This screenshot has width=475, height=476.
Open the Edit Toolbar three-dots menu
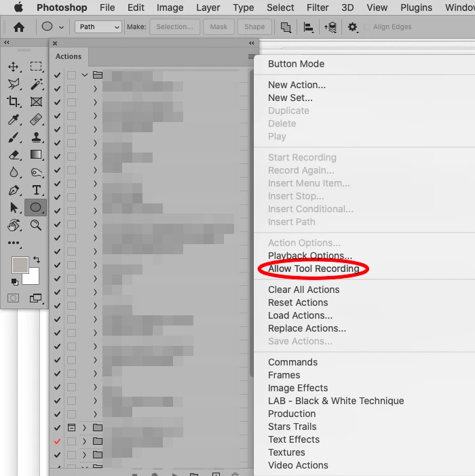coord(14,243)
